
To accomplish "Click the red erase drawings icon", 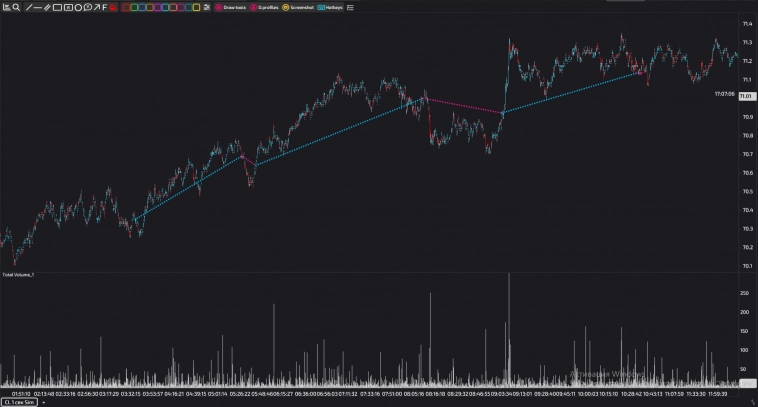I will [114, 7].
